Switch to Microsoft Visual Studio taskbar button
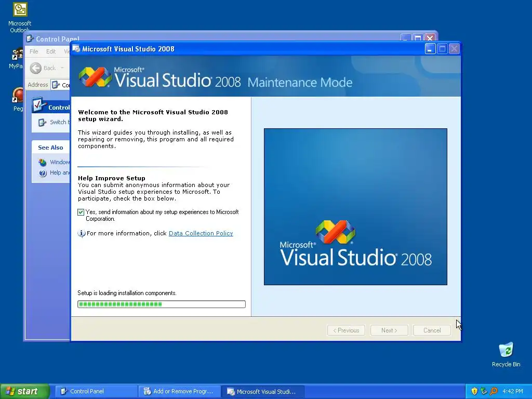The height and width of the screenshot is (399, 532). (262, 392)
